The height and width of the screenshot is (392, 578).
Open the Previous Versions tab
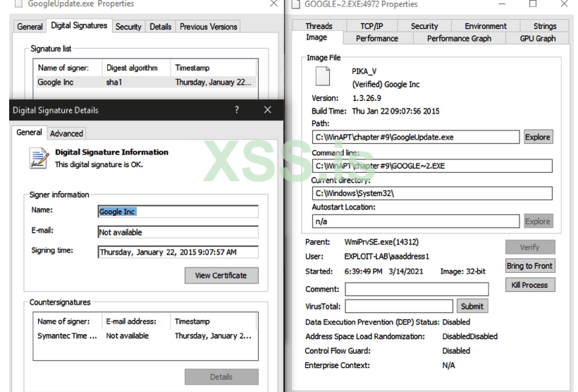(x=208, y=27)
